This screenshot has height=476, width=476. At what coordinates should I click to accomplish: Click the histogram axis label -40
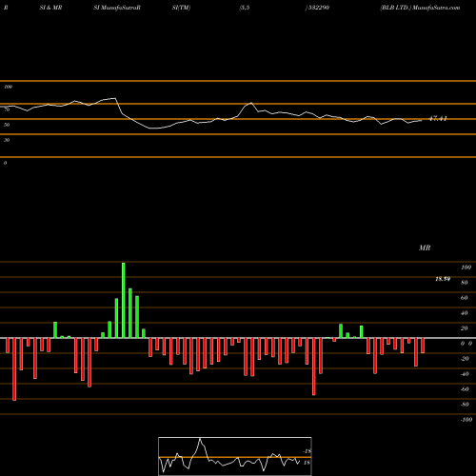(x=465, y=374)
